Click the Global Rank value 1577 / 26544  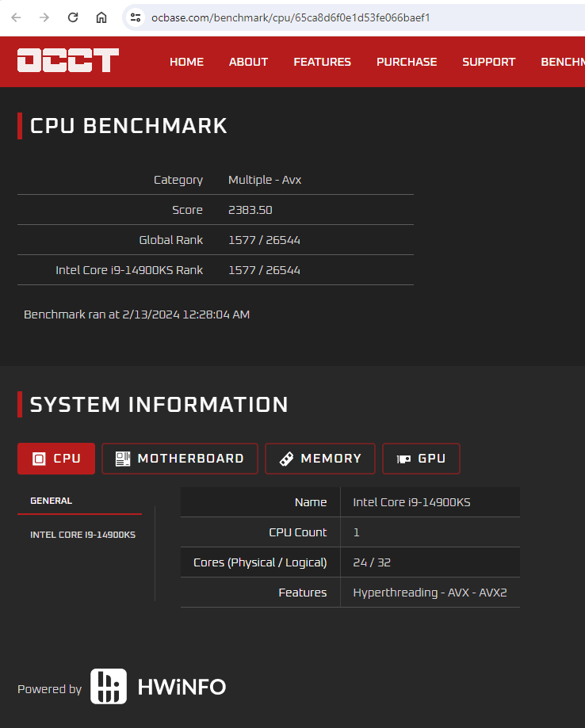[264, 240]
